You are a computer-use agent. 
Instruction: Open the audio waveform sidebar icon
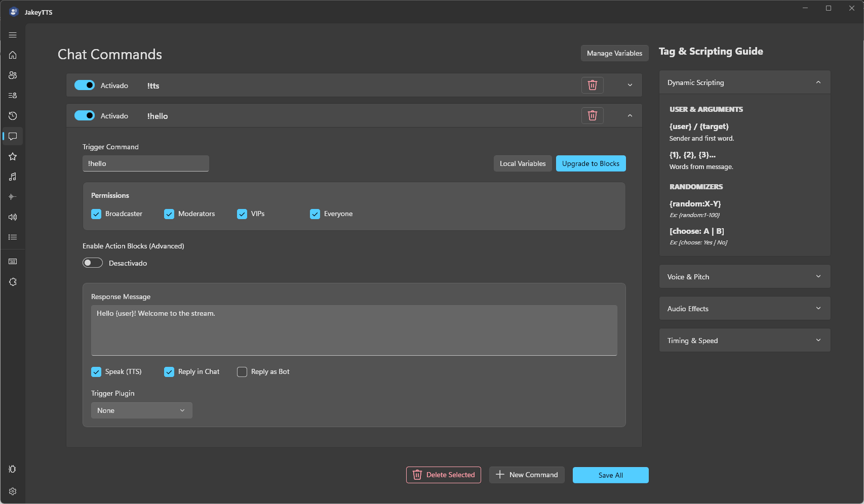(13, 197)
